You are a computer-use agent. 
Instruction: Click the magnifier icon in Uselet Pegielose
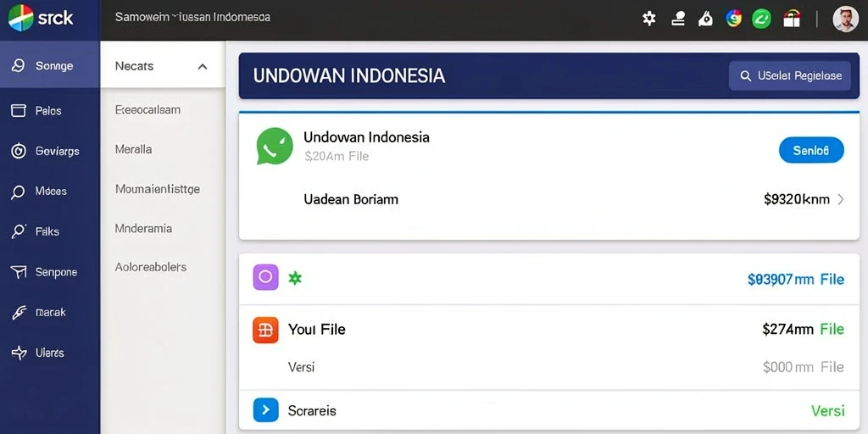(746, 75)
